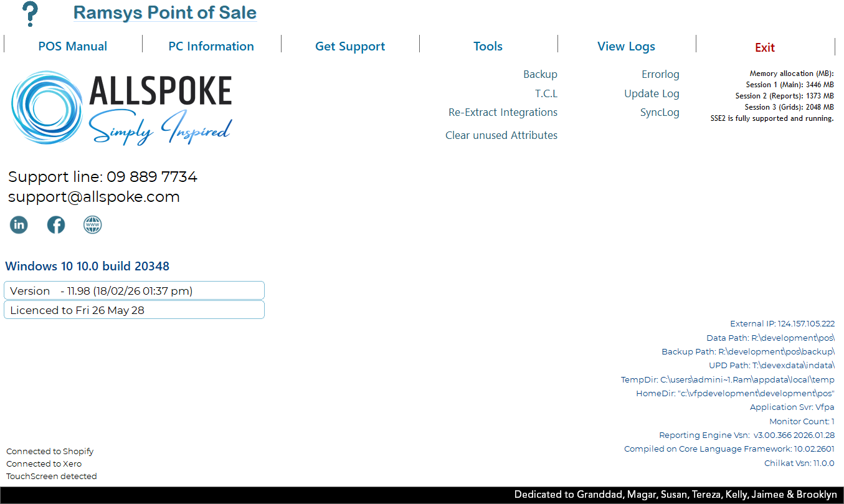Open the Tools menu

click(x=488, y=46)
